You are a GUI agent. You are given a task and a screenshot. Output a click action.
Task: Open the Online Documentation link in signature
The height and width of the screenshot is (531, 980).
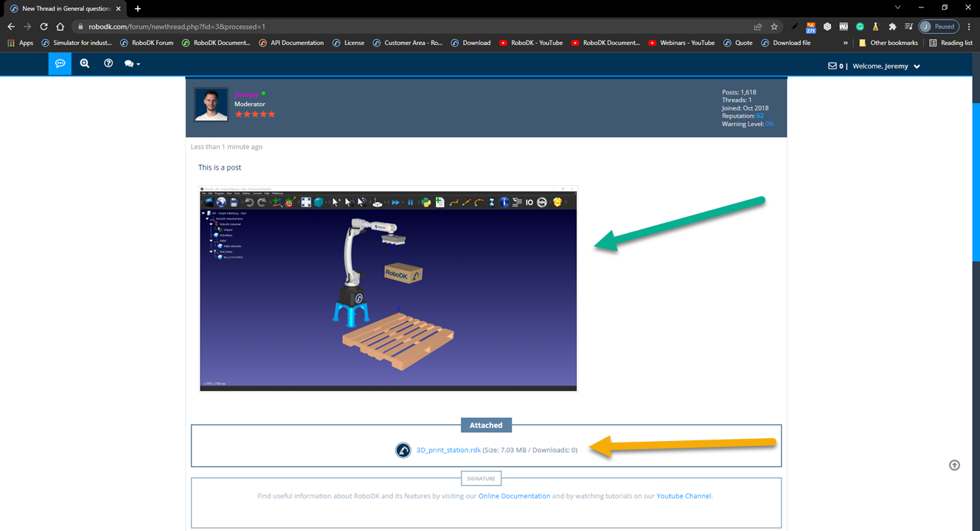(514, 496)
